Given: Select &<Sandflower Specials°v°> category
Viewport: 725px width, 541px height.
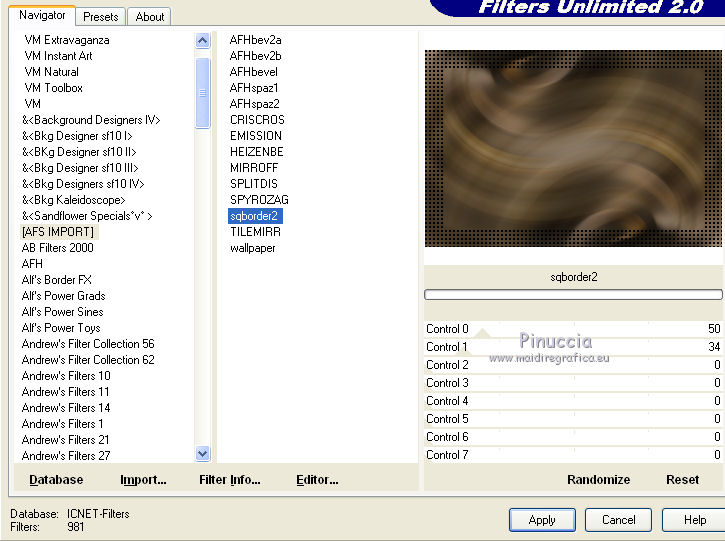Looking at the screenshot, I should pyautogui.click(x=87, y=216).
